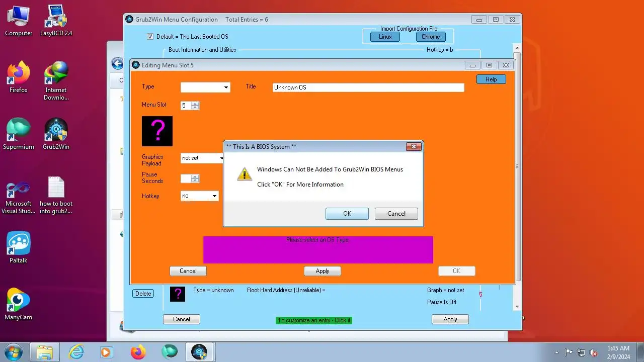Click Cancel in the BIOS System dialog

pyautogui.click(x=396, y=214)
